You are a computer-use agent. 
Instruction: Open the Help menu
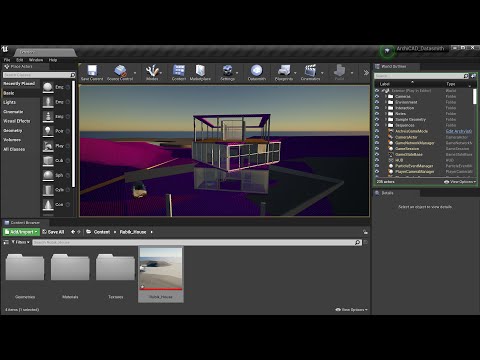pyautogui.click(x=53, y=60)
